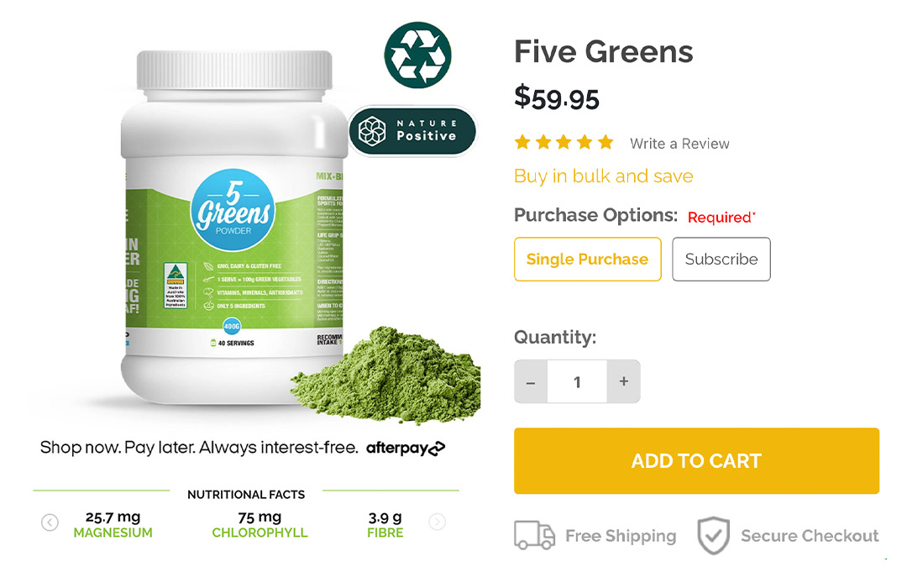This screenshot has height=588, width=907.
Task: Open the Write a Review link
Action: click(x=679, y=144)
